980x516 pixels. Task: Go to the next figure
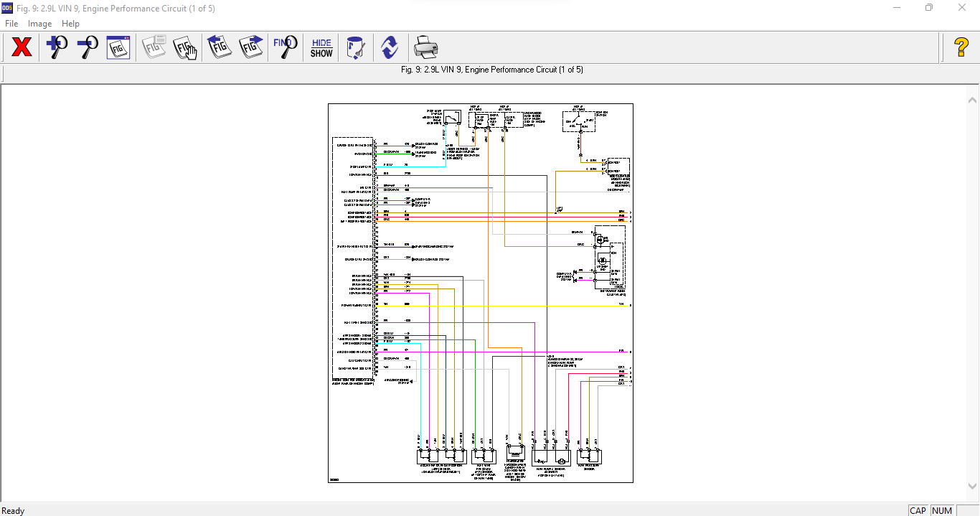coord(251,48)
